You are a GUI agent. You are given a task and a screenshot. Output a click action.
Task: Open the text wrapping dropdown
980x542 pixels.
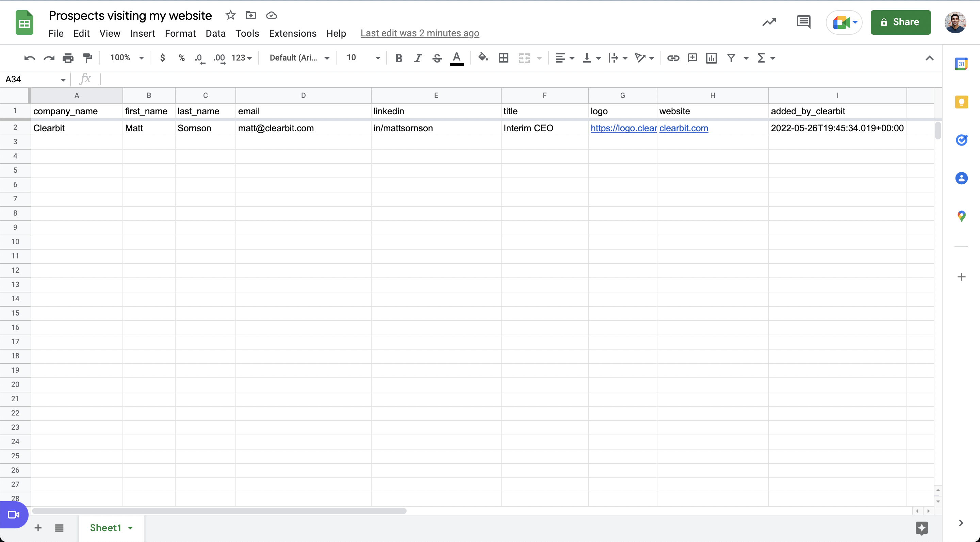point(618,58)
